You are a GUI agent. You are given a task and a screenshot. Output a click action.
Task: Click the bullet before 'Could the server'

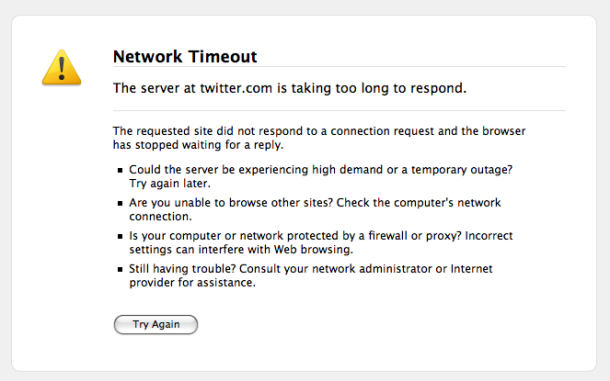(x=120, y=170)
